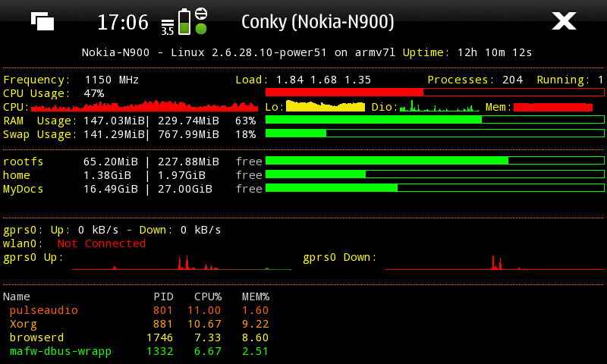The width and height of the screenshot is (607, 364).
Task: Select the browserd process name
Action: pyautogui.click(x=36, y=337)
